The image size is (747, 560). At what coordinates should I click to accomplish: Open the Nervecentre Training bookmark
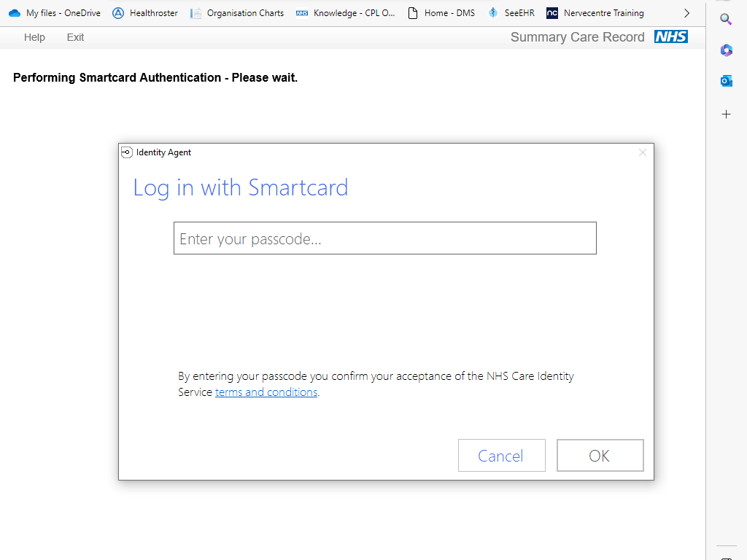tap(595, 13)
